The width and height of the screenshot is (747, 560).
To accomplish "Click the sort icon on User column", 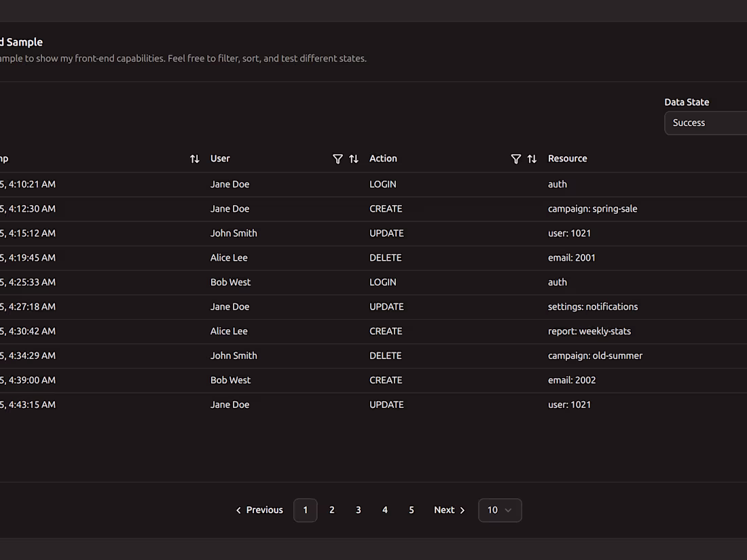I will pos(353,158).
